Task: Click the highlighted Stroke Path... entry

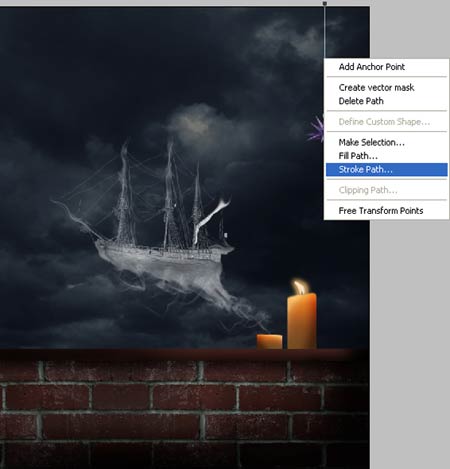Action: click(x=386, y=170)
